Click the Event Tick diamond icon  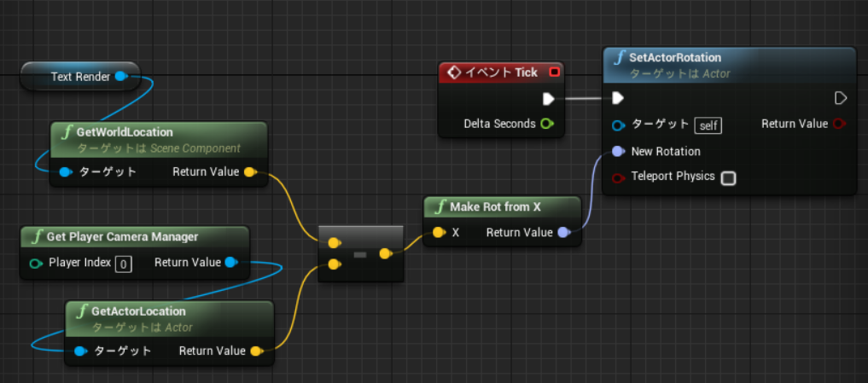(454, 73)
